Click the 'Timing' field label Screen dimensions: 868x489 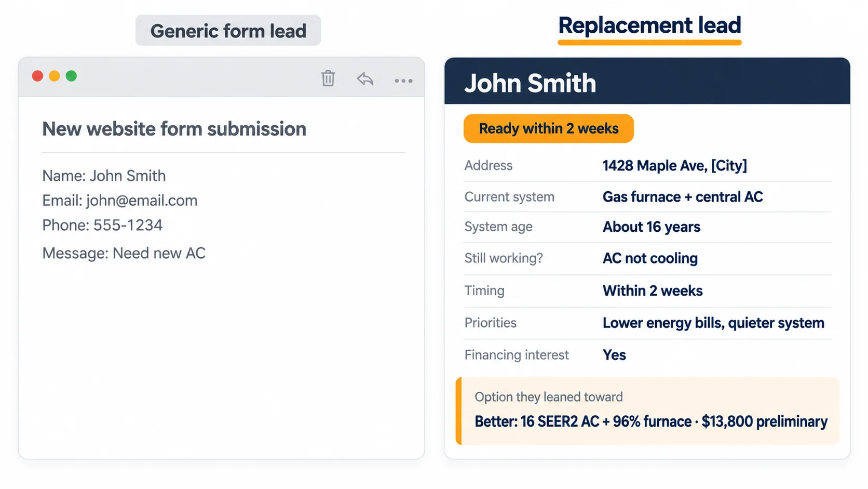pyautogui.click(x=484, y=290)
